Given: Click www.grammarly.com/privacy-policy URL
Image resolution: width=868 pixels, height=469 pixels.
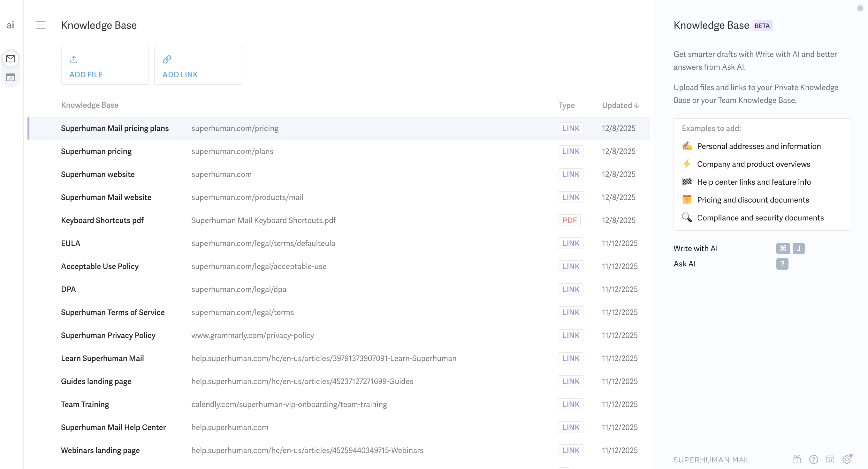Looking at the screenshot, I should [253, 335].
